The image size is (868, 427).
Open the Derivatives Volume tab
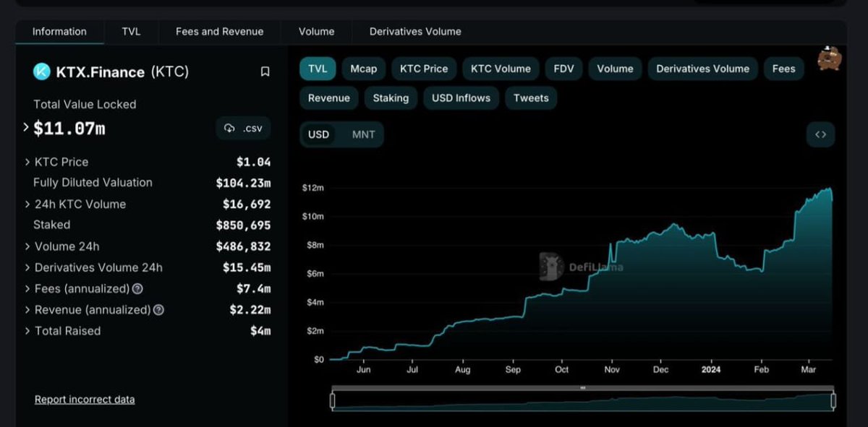coord(415,32)
